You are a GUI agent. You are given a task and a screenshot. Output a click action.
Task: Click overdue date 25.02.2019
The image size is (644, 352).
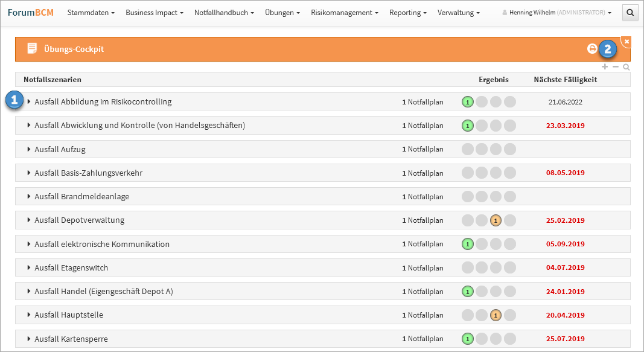tap(565, 220)
